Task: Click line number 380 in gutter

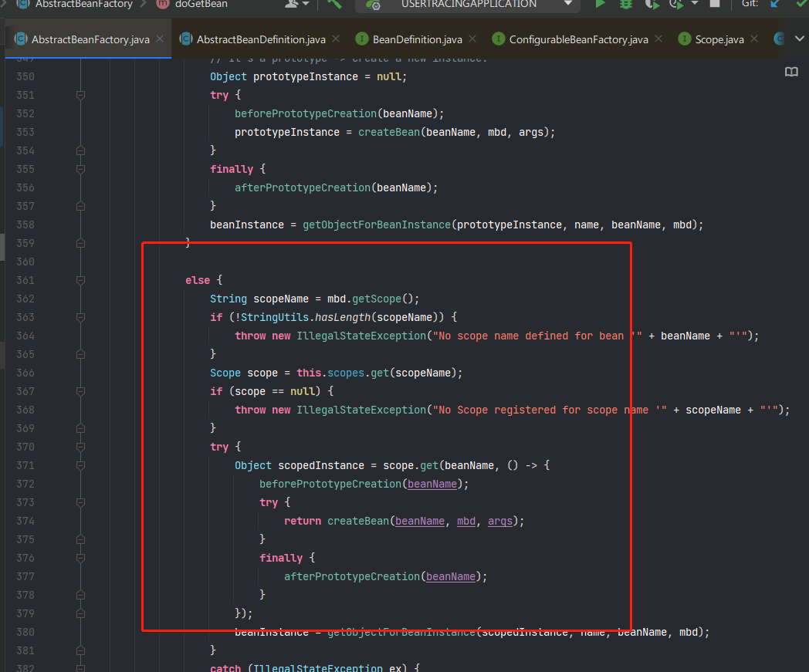Action: point(25,633)
